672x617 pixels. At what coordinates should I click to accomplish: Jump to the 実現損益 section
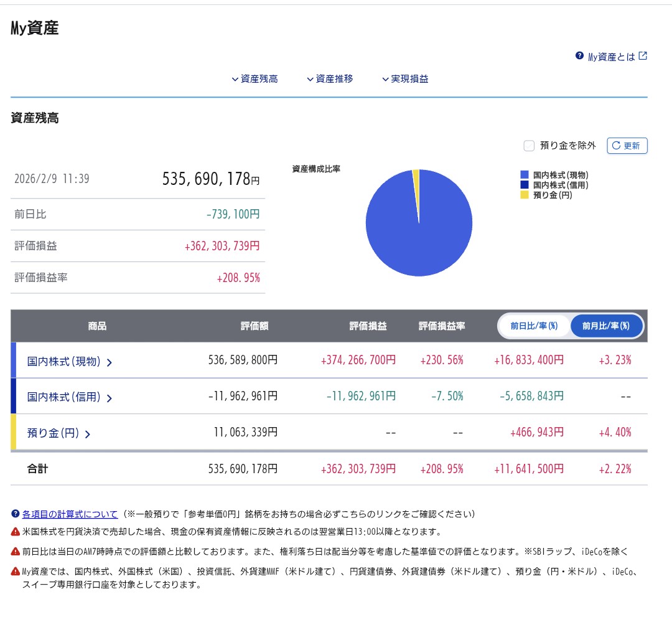tap(406, 79)
